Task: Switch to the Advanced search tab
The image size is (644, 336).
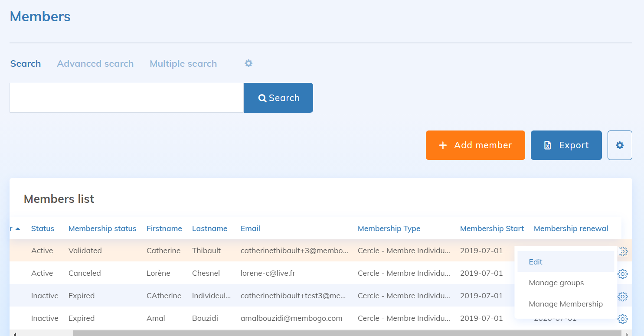Action: [x=95, y=64]
